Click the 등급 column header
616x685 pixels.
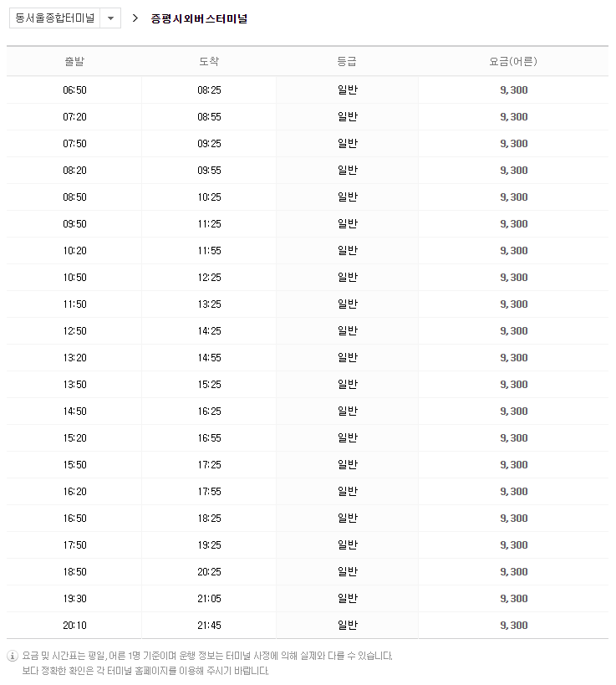(347, 62)
